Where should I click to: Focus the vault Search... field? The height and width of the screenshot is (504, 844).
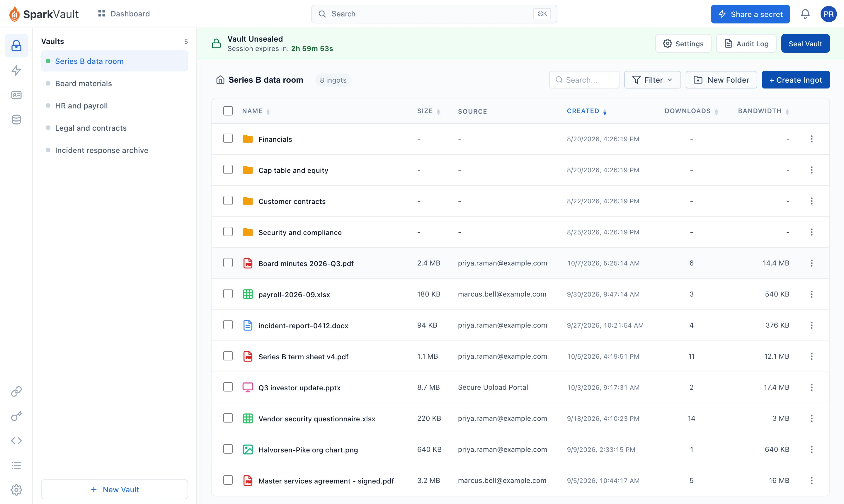click(584, 80)
